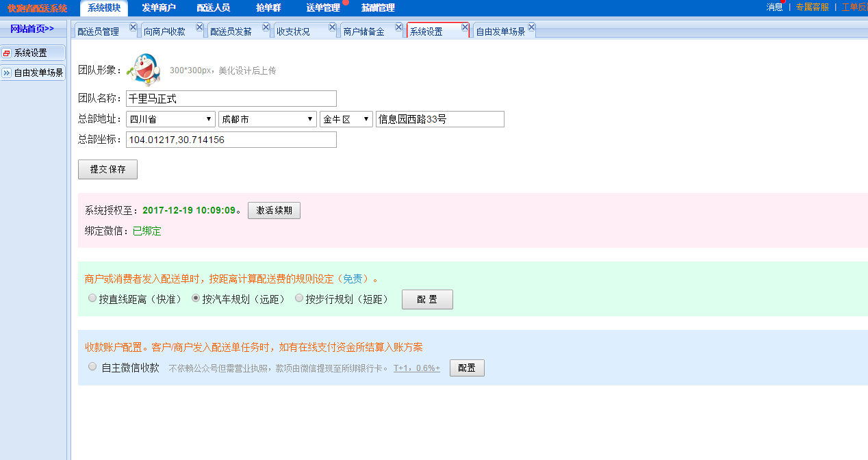This screenshot has height=460, width=868.
Task: Click the 提交保存 button
Action: click(x=107, y=170)
